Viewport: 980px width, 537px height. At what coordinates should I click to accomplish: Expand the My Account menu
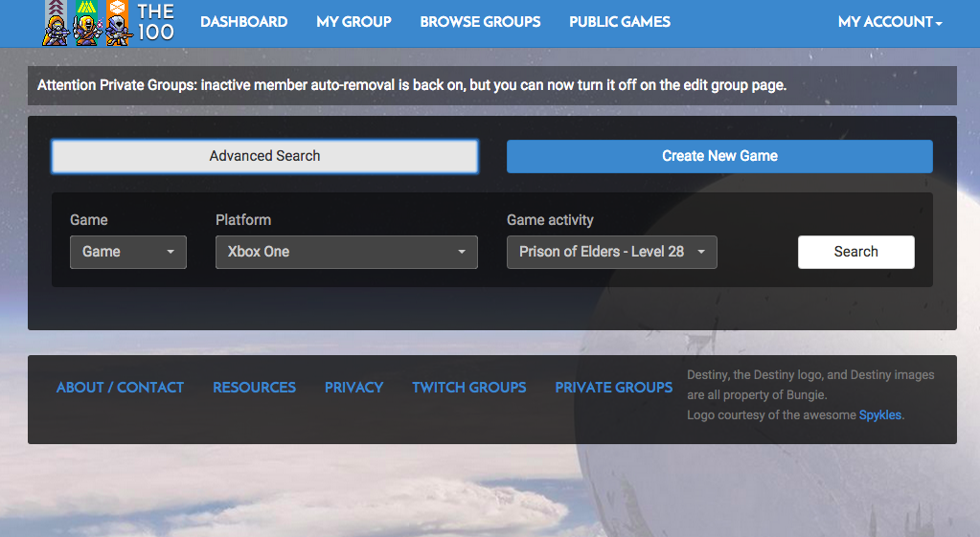(x=889, y=22)
